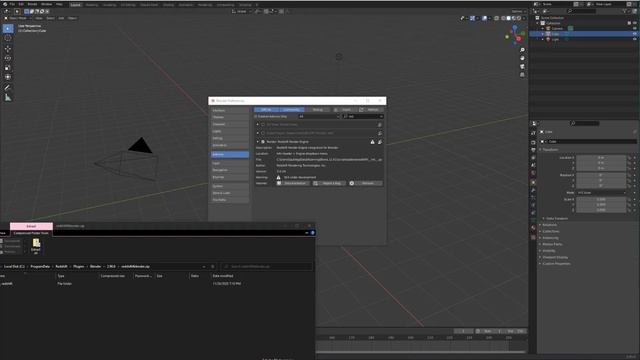Open the World properties tab icon
This screenshot has width=640, height=360.
tap(533, 173)
